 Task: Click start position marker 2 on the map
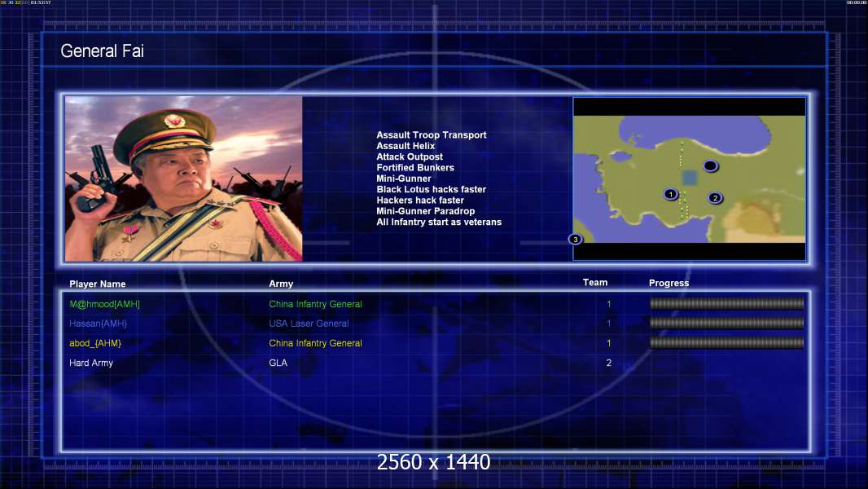715,198
